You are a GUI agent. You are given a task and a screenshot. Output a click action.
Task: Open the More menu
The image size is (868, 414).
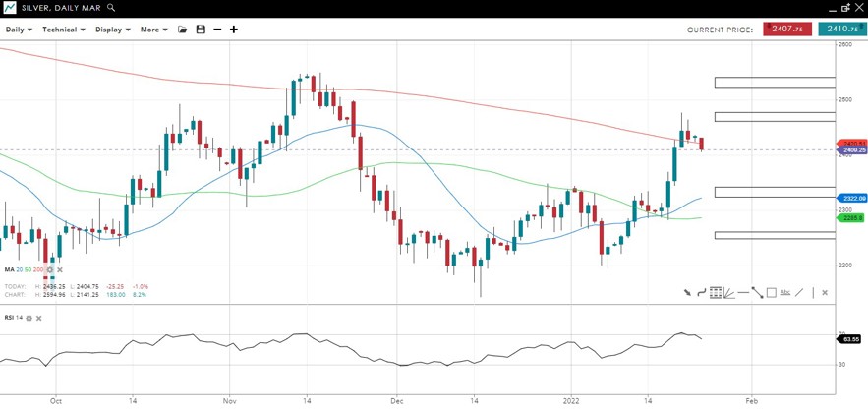pyautogui.click(x=154, y=30)
